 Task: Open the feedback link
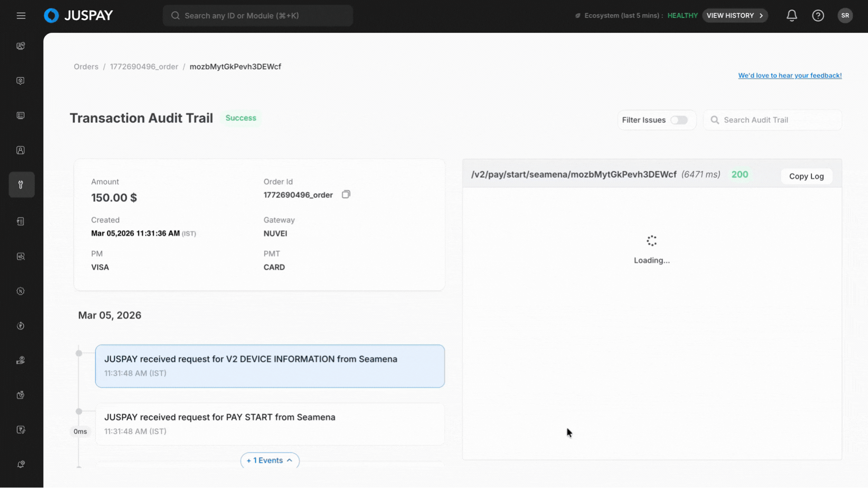(x=790, y=75)
